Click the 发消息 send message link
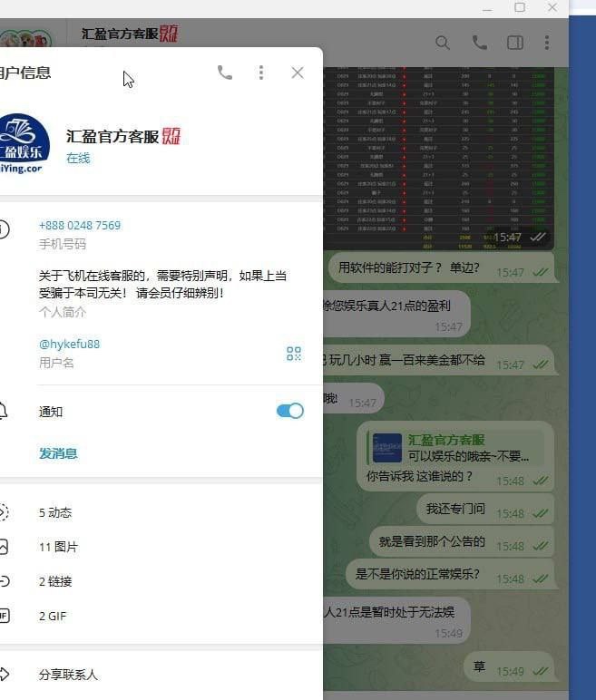Image resolution: width=596 pixels, height=700 pixels. pos(58,453)
